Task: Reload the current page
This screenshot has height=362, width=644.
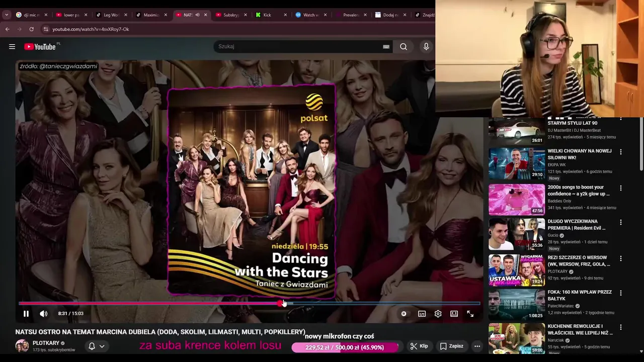Action: click(31, 29)
